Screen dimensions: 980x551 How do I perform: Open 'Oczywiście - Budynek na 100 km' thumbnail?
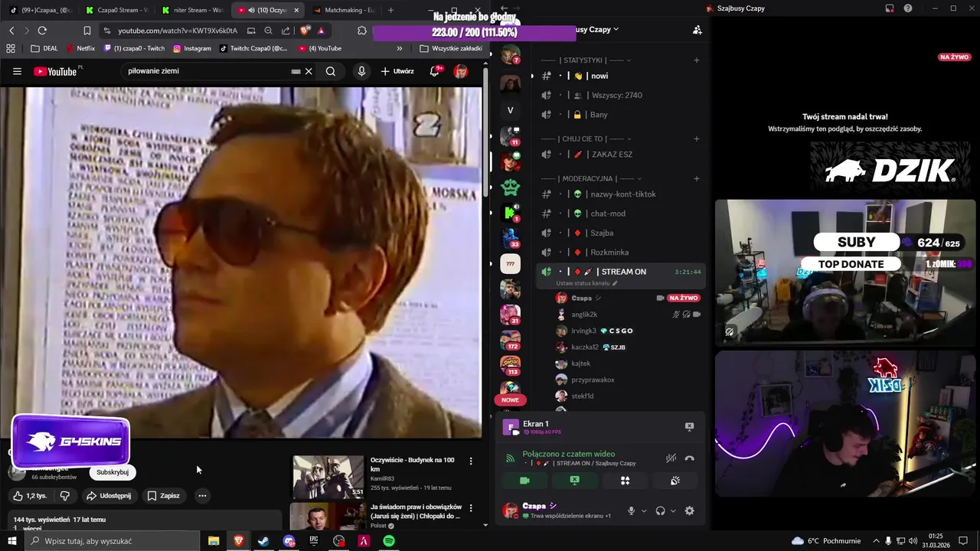(x=328, y=477)
